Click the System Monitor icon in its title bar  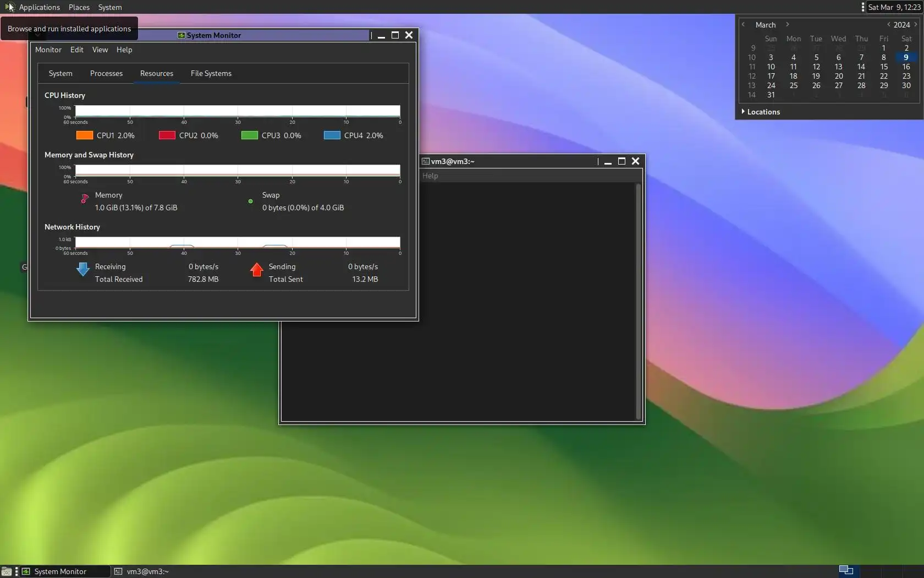181,35
